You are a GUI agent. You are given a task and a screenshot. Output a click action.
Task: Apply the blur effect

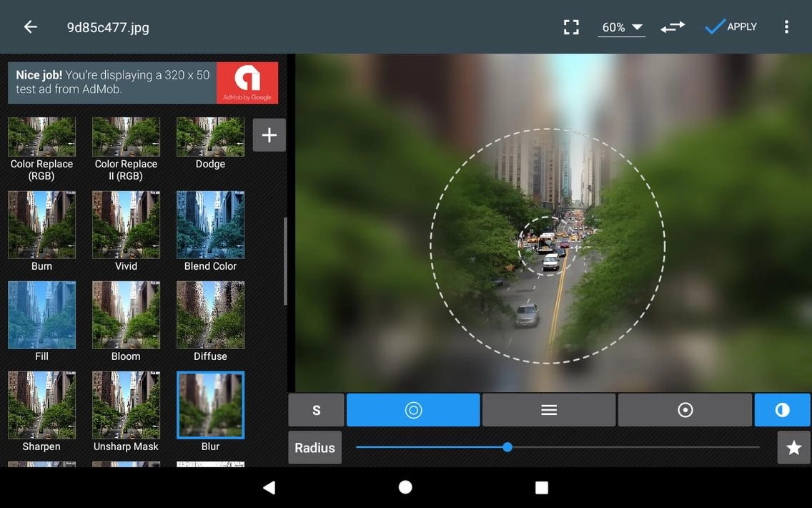(731, 27)
